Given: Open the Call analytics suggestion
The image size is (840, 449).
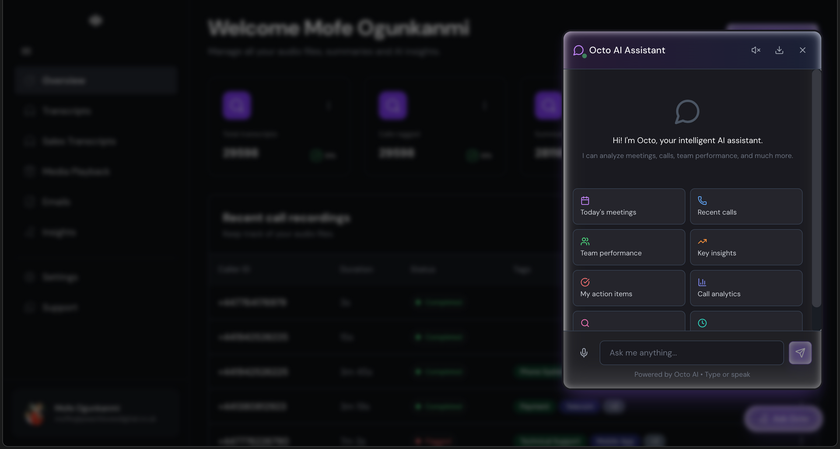Looking at the screenshot, I should point(746,288).
